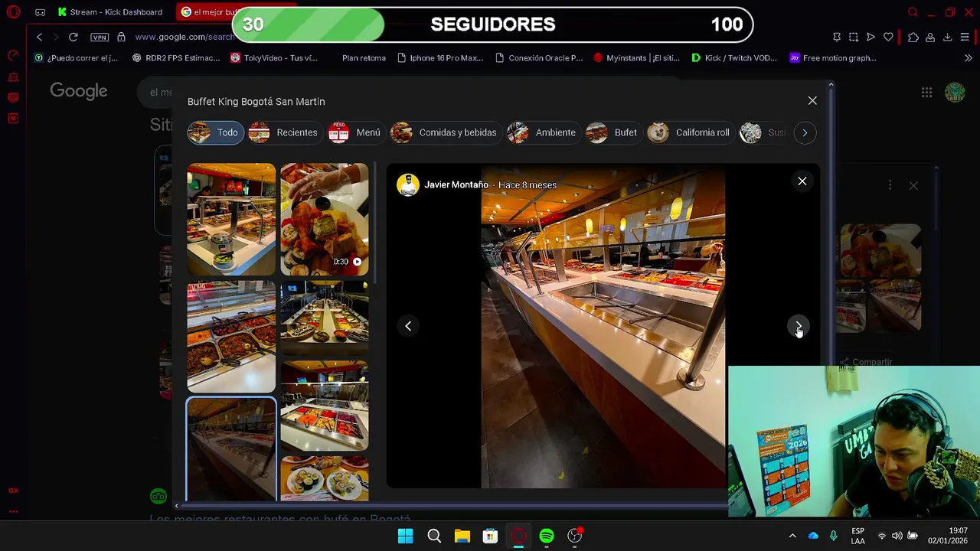Open first buffet counter thumbnail
980x551 pixels.
pos(231,219)
